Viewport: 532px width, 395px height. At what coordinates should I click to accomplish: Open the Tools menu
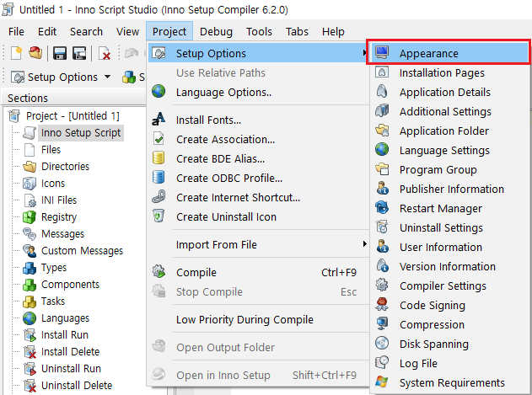point(259,31)
